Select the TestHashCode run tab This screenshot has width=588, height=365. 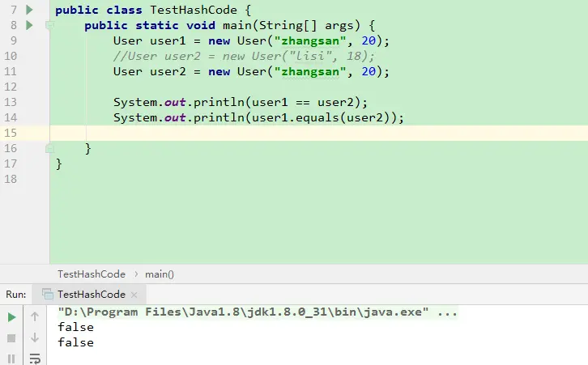(x=89, y=294)
